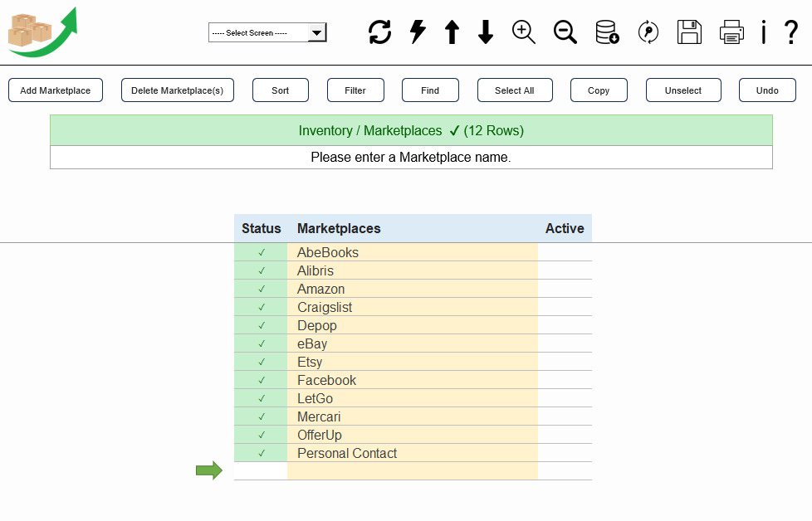Click the status checkmark beside eBay
The height and width of the screenshot is (521, 812).
point(262,343)
